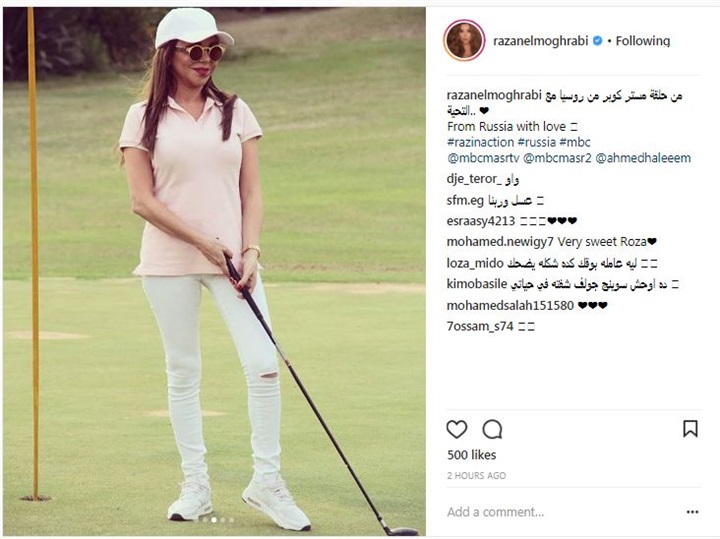Select the carousel's last dot indicator

(231, 520)
